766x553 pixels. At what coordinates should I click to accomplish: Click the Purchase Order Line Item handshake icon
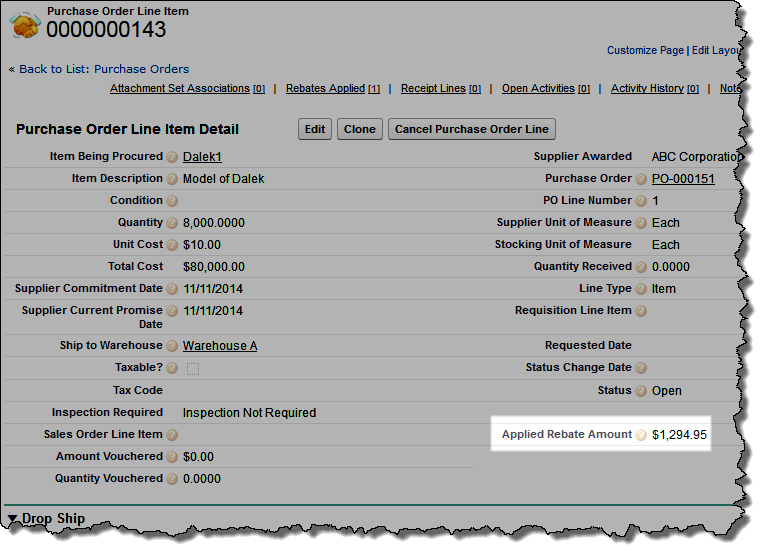25,24
